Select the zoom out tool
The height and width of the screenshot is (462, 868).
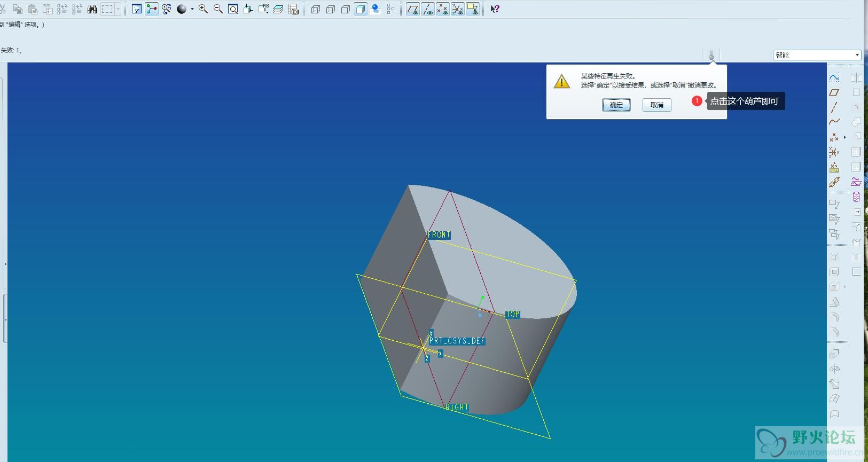click(x=218, y=9)
